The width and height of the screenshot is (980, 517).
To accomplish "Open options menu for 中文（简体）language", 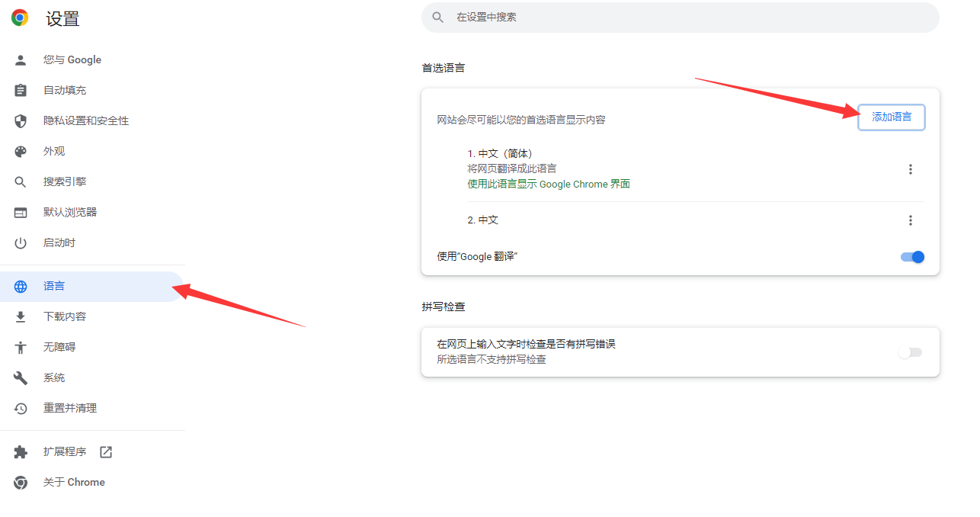I will click(x=911, y=169).
